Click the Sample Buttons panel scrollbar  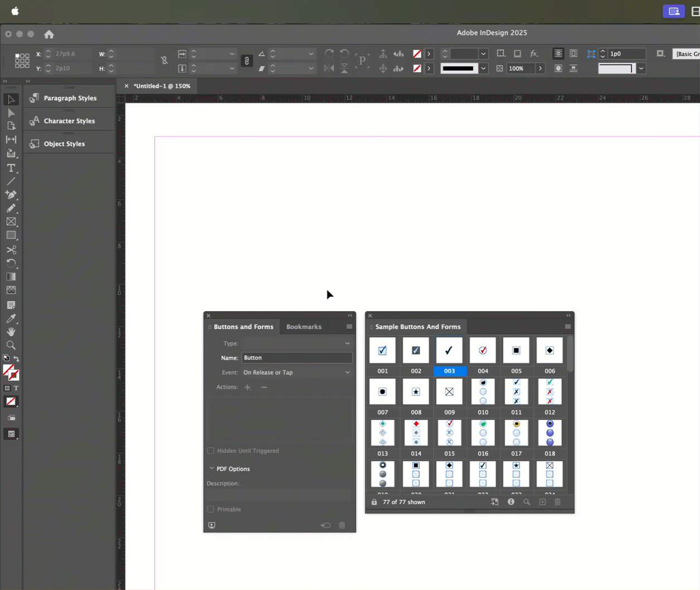tap(570, 355)
